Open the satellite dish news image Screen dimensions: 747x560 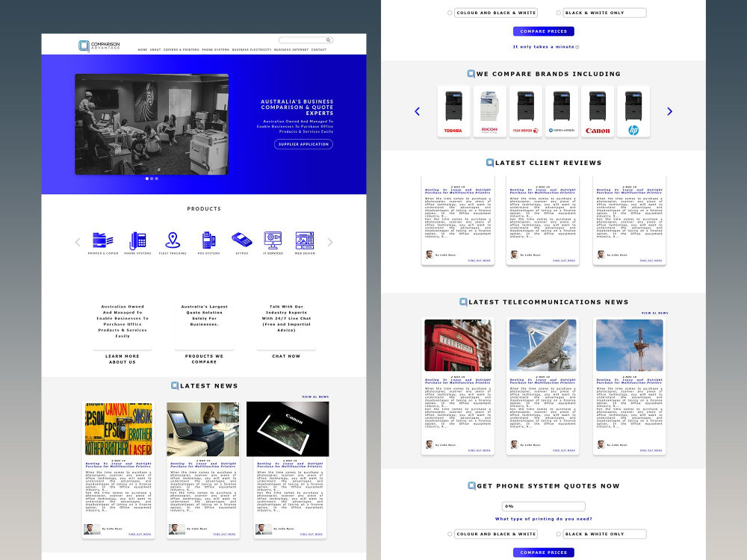coord(542,345)
